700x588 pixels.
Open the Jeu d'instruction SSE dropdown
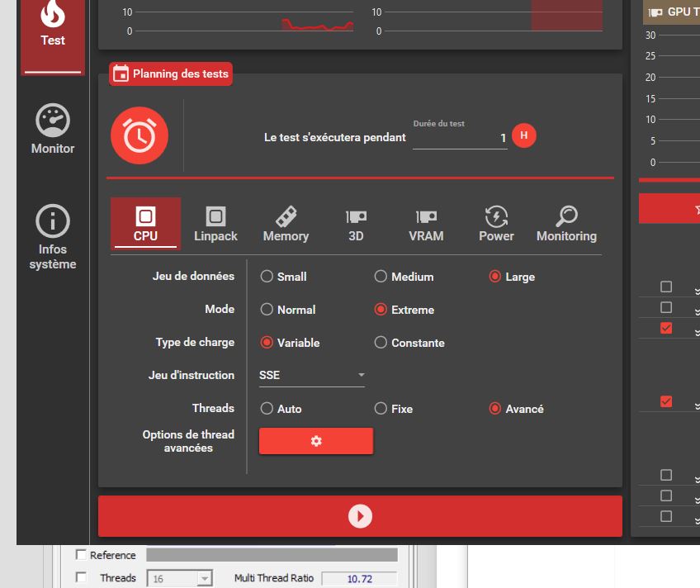(x=311, y=376)
